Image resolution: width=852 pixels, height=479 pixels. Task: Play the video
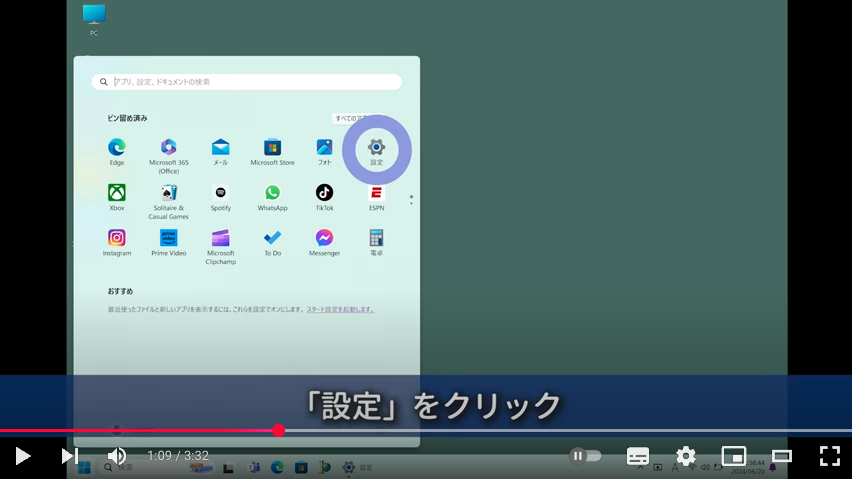point(22,456)
